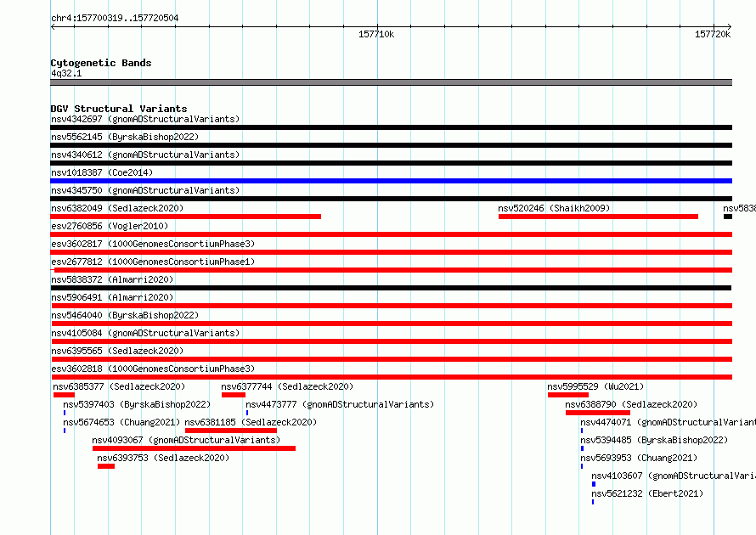Image resolution: width=756 pixels, height=535 pixels.
Task: Click the 157720k ruler label
Action: [x=713, y=34]
